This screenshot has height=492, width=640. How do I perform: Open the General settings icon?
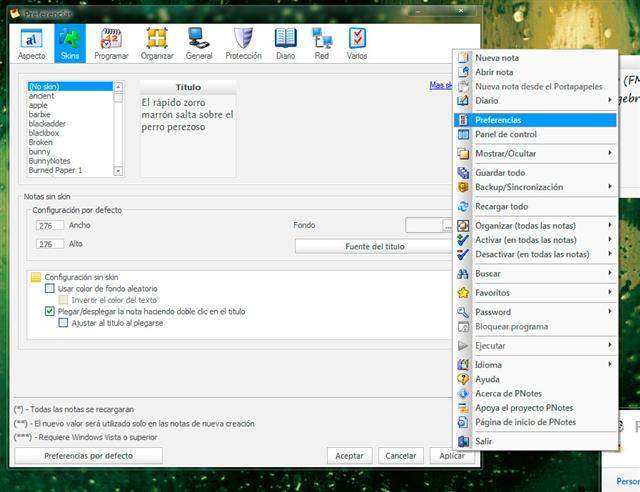coord(198,43)
